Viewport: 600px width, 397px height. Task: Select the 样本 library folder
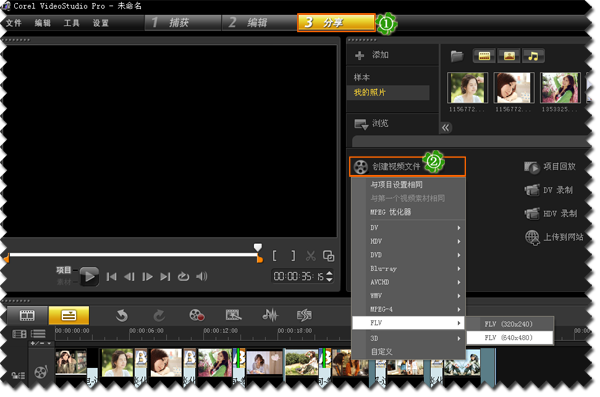pos(362,77)
